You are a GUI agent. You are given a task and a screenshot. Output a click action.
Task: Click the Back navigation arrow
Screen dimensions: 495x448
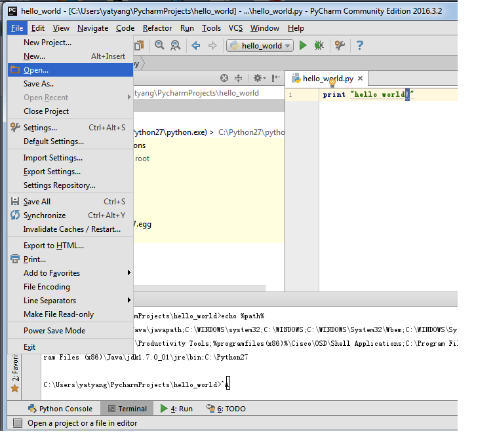[196, 45]
